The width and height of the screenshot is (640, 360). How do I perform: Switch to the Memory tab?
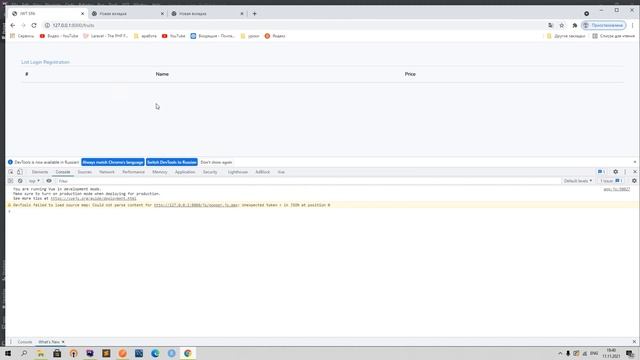coord(160,172)
